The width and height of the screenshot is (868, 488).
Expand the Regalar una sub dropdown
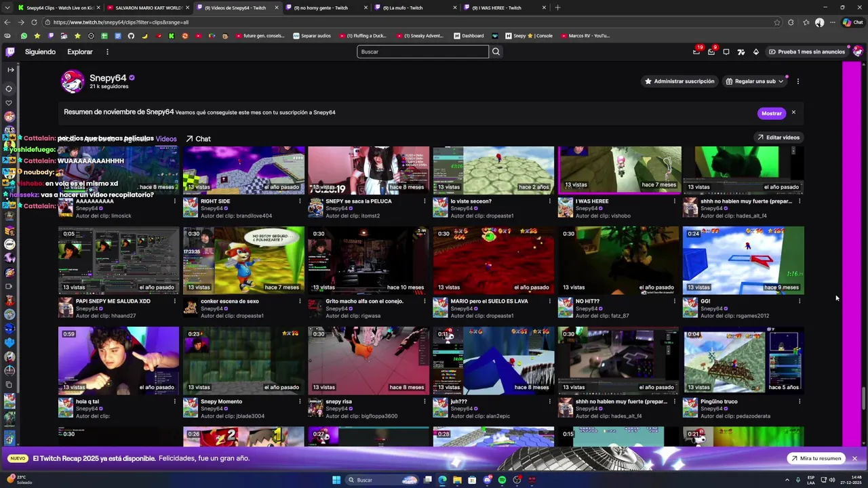[781, 81]
